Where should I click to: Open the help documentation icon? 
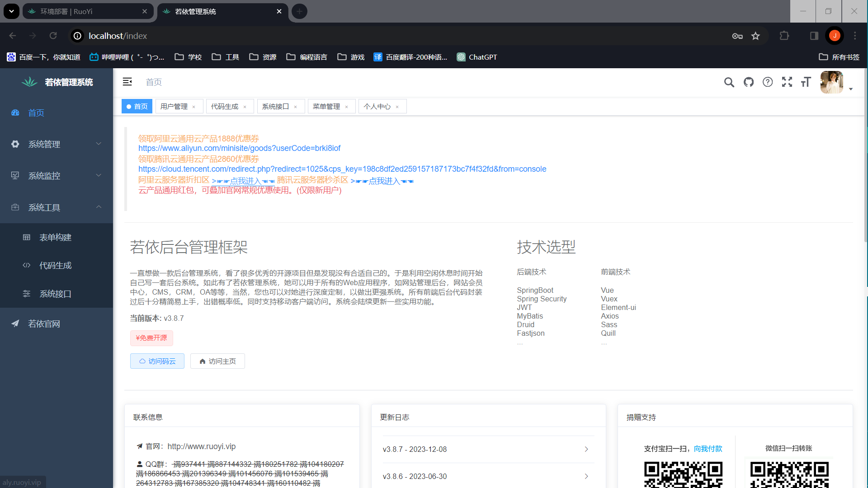tap(768, 82)
